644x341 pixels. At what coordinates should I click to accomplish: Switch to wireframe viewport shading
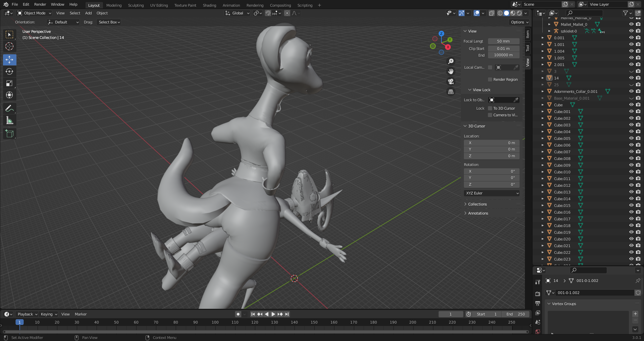(500, 13)
